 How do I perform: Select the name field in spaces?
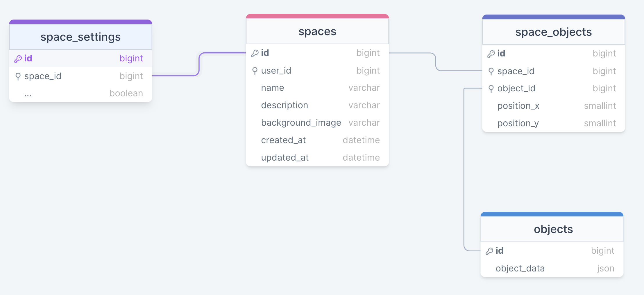tap(317, 88)
